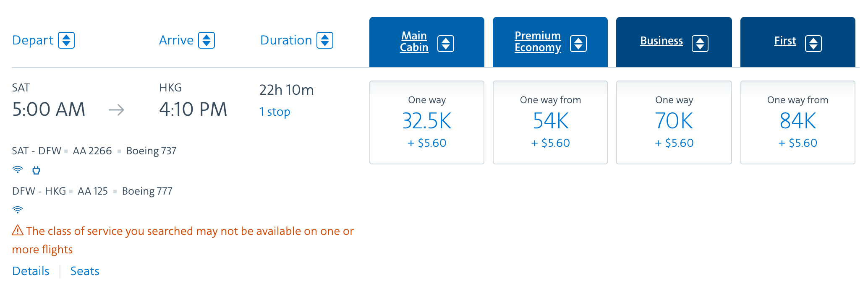Open the Main Cabin fare tab

point(414,42)
